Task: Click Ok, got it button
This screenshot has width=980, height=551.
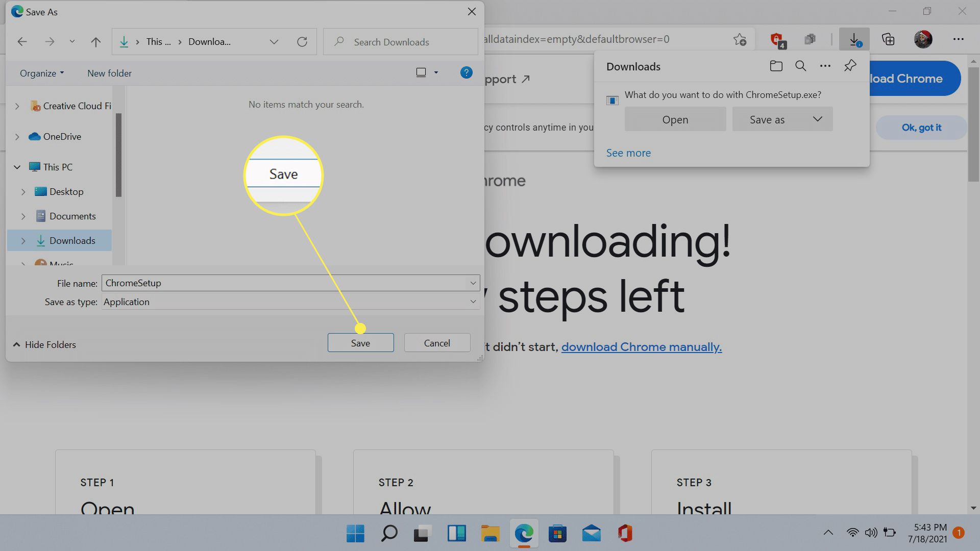Action: [x=921, y=128]
